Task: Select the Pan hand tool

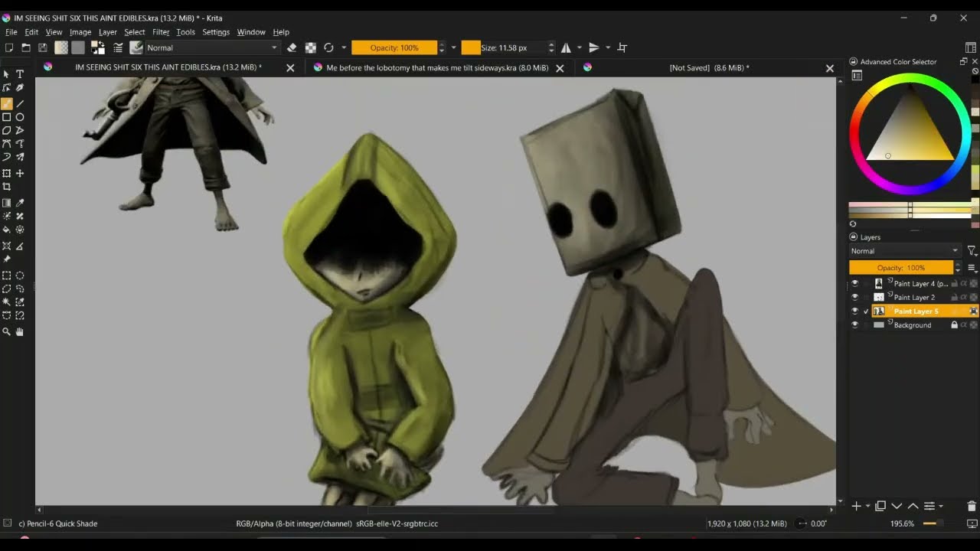Action: pyautogui.click(x=20, y=332)
